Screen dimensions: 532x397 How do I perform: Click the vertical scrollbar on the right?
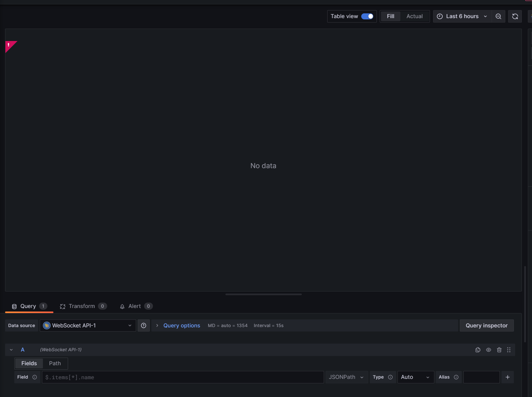pyautogui.click(x=525, y=304)
